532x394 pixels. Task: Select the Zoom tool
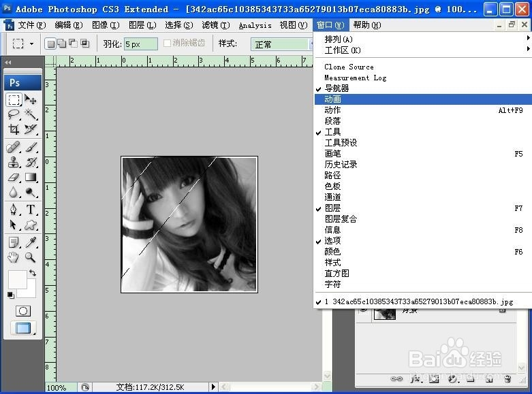(31, 257)
